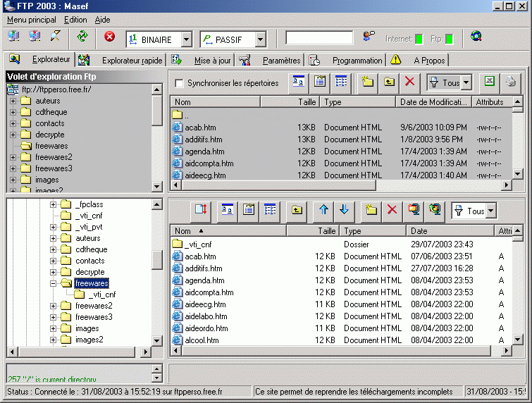Image resolution: width=532 pixels, height=403 pixels.
Task: Select the decrypte folder in FTP tree
Action: pos(50,135)
